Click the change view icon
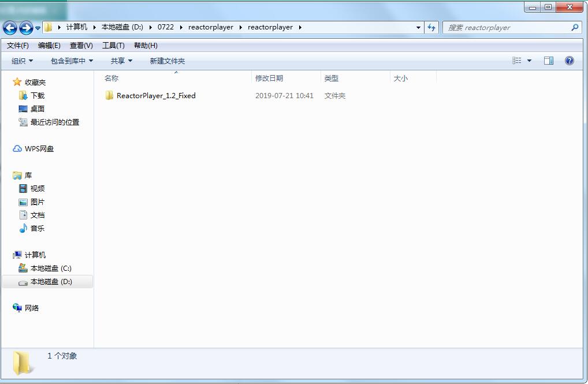Screen dimensions: 588x384 click(x=517, y=61)
